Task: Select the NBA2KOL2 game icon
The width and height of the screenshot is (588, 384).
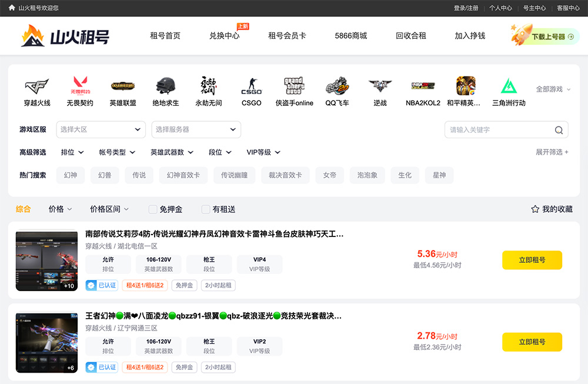Action: click(423, 86)
